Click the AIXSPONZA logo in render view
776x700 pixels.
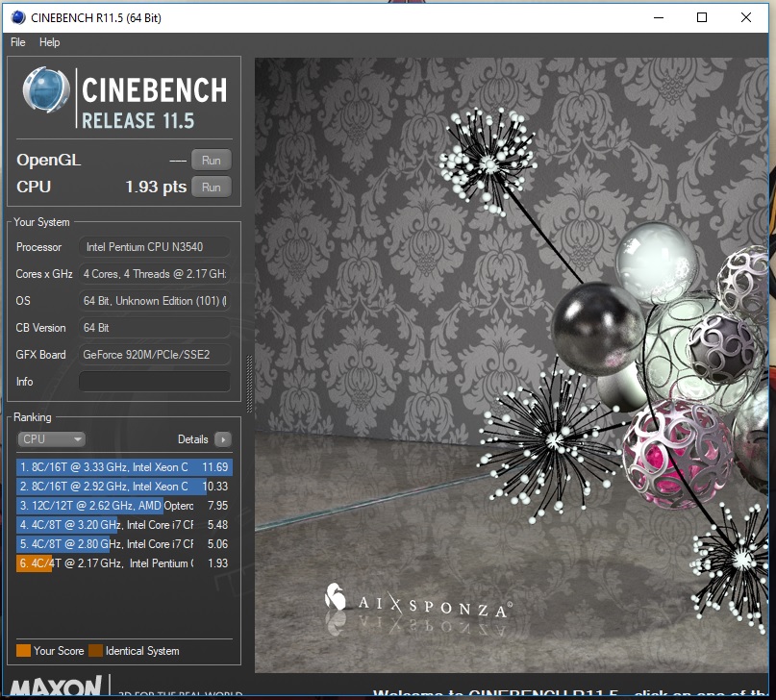pos(418,601)
